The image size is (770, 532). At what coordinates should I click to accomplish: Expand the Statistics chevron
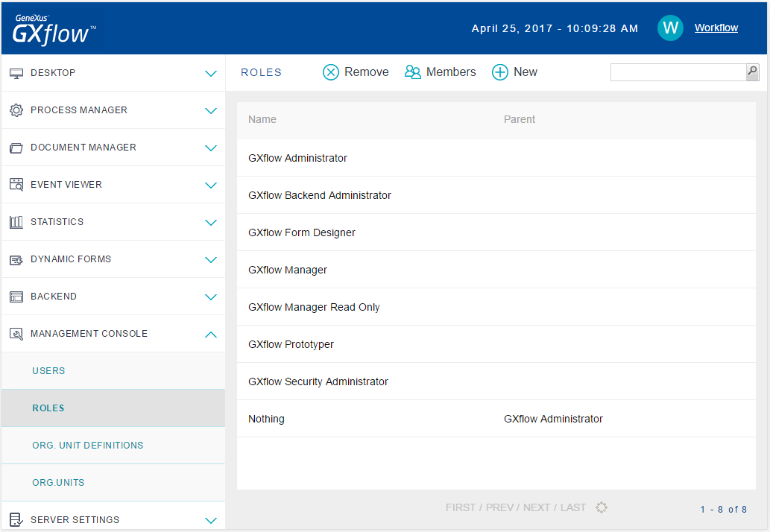[x=211, y=223]
